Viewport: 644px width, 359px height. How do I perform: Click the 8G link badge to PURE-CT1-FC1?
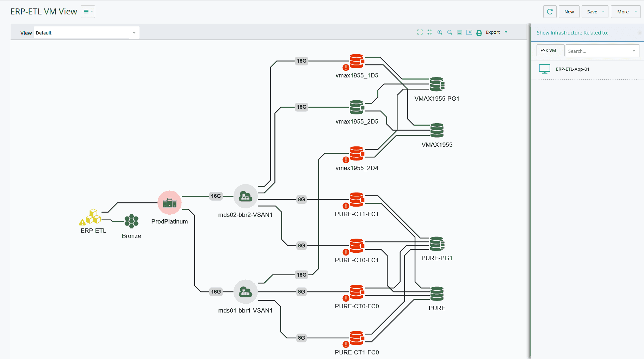click(x=302, y=200)
